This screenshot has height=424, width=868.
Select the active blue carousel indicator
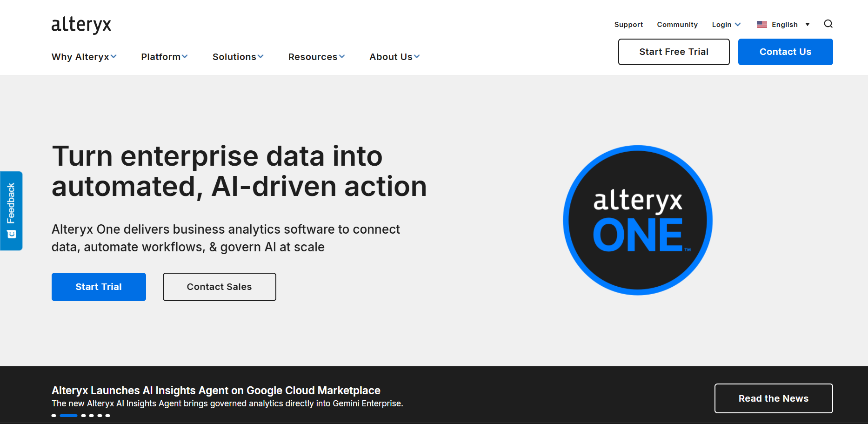(68, 415)
